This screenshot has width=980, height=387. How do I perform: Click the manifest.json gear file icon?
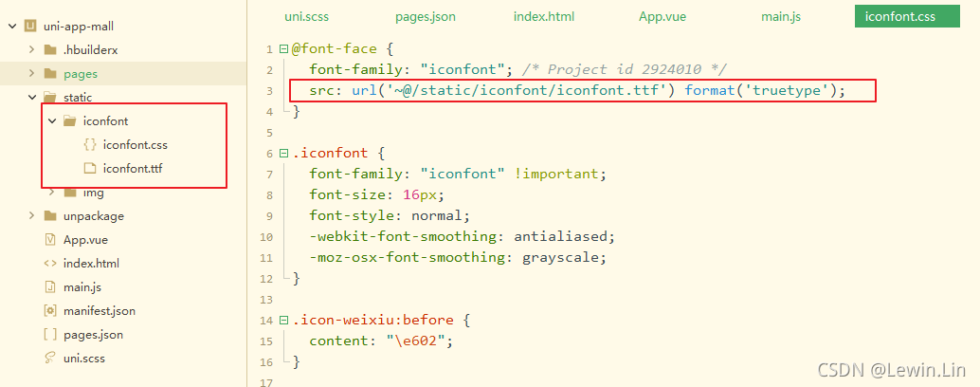tap(50, 311)
